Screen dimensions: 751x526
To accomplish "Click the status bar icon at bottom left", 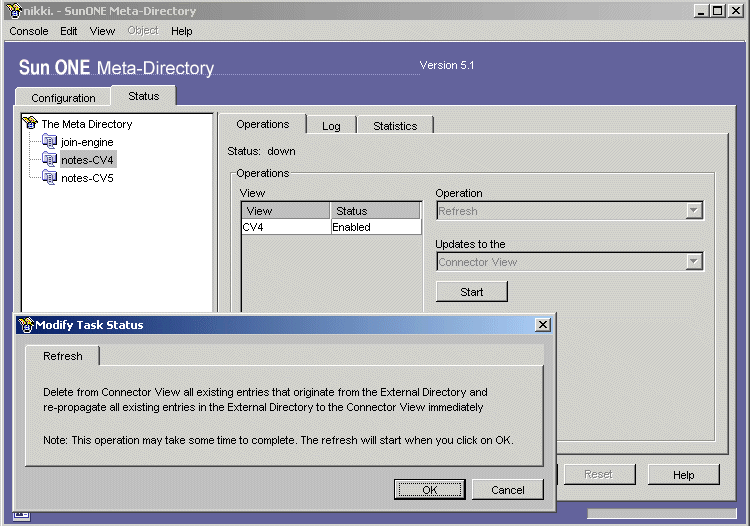I will [x=21, y=515].
